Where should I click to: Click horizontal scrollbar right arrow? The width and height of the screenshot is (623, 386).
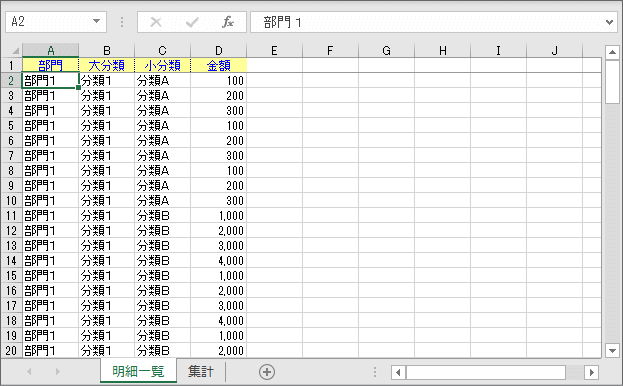point(592,372)
